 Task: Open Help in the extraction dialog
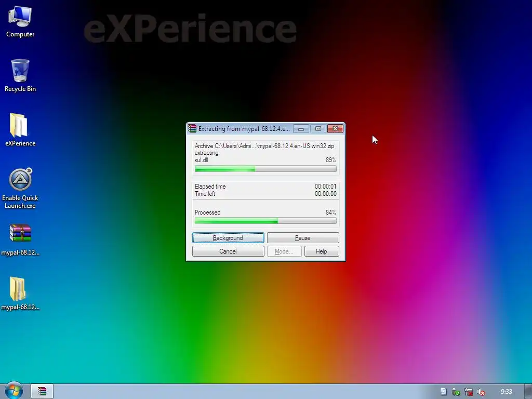point(321,251)
